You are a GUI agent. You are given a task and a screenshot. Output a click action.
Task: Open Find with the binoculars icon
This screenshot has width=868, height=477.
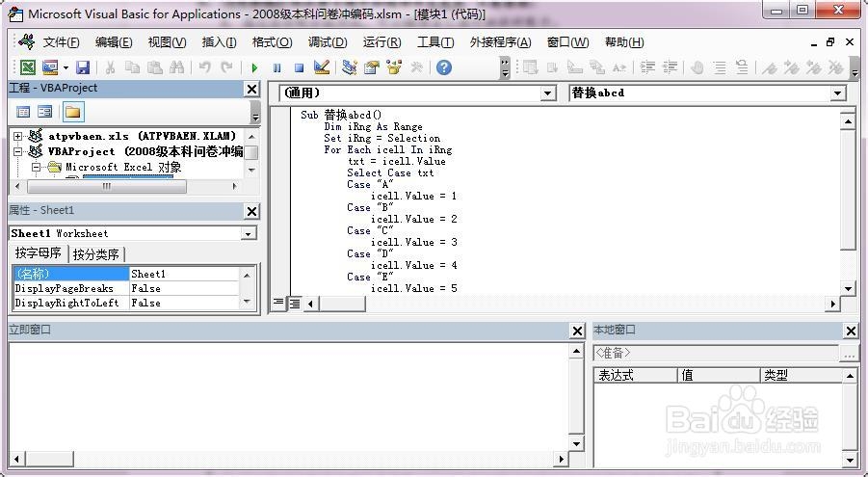click(x=176, y=67)
